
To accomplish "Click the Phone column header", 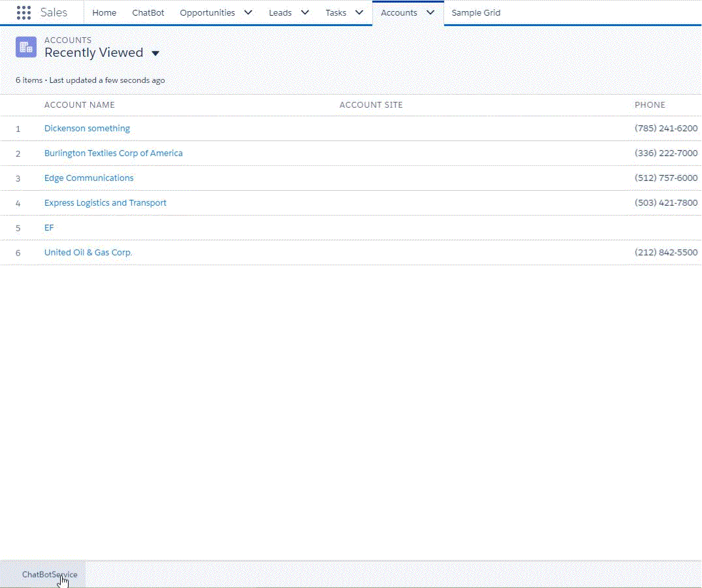I will click(x=650, y=105).
